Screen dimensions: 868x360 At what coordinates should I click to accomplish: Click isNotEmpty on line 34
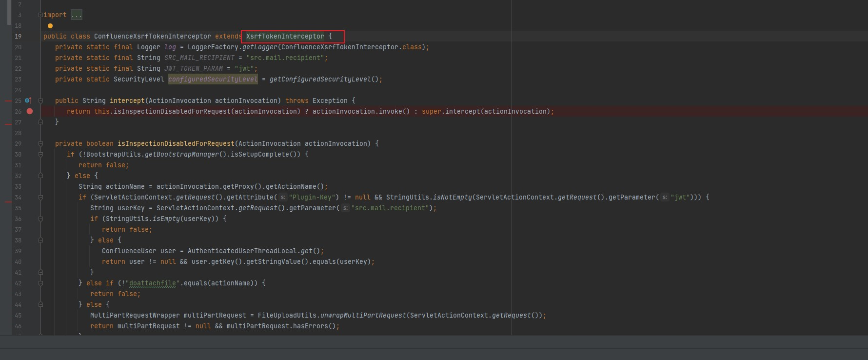[453, 197]
